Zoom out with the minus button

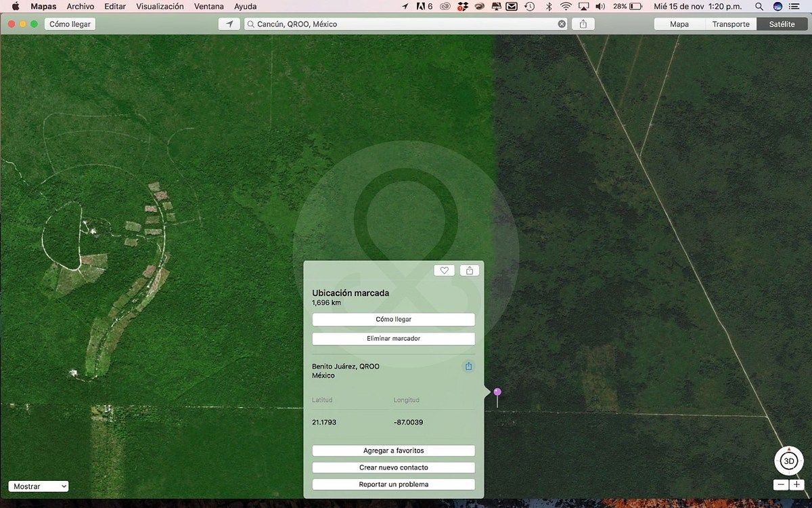coord(781,485)
